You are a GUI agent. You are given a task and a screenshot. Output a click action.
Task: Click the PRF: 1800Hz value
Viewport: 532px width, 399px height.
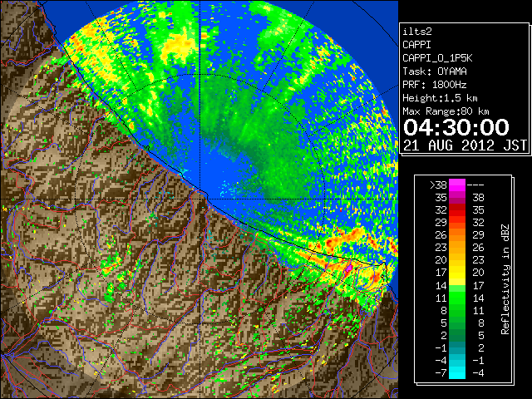435,85
